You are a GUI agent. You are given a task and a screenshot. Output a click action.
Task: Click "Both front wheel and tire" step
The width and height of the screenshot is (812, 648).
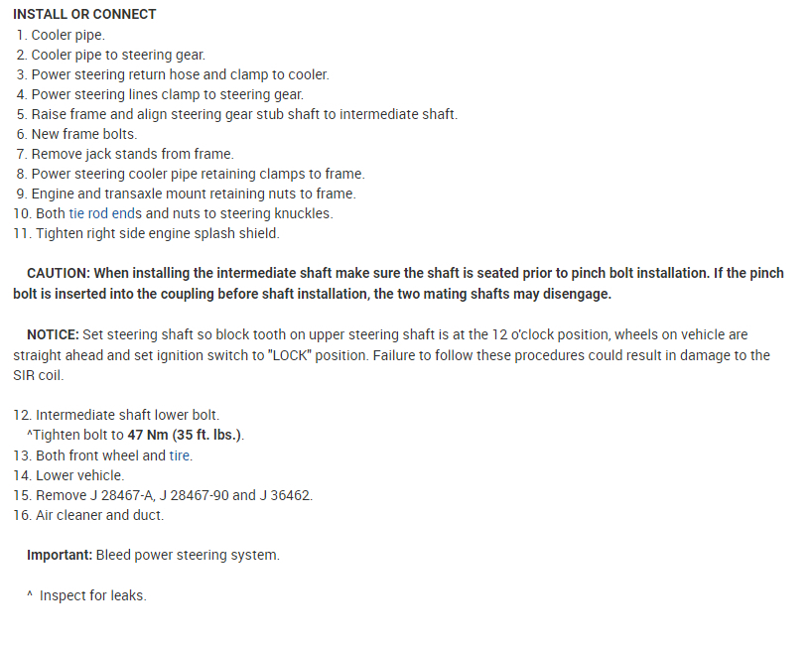pos(114,455)
